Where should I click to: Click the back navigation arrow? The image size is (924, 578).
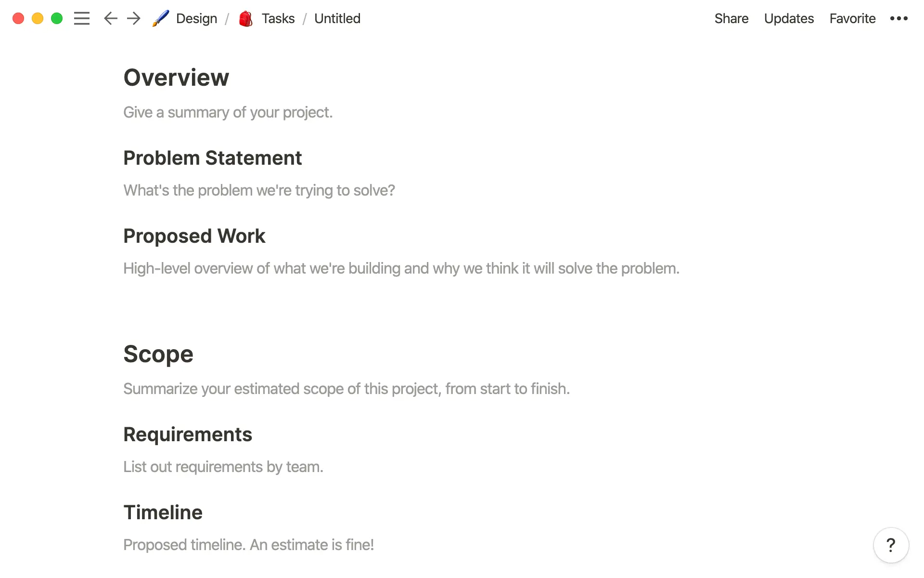click(110, 18)
